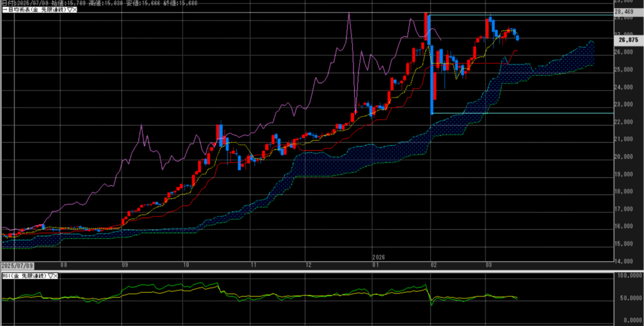Close the 一目均衡表 indicator panel

click(x=75, y=11)
